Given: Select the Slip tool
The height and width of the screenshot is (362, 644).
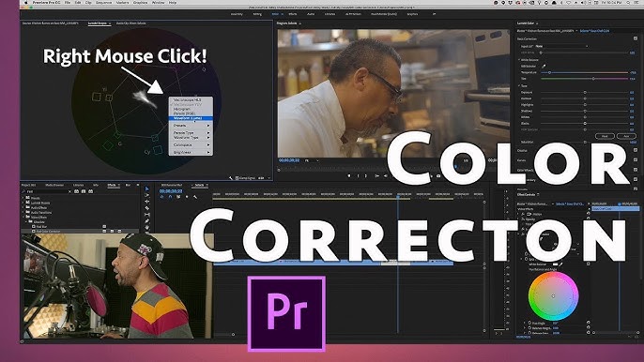Looking at the screenshot, I should [x=147, y=215].
